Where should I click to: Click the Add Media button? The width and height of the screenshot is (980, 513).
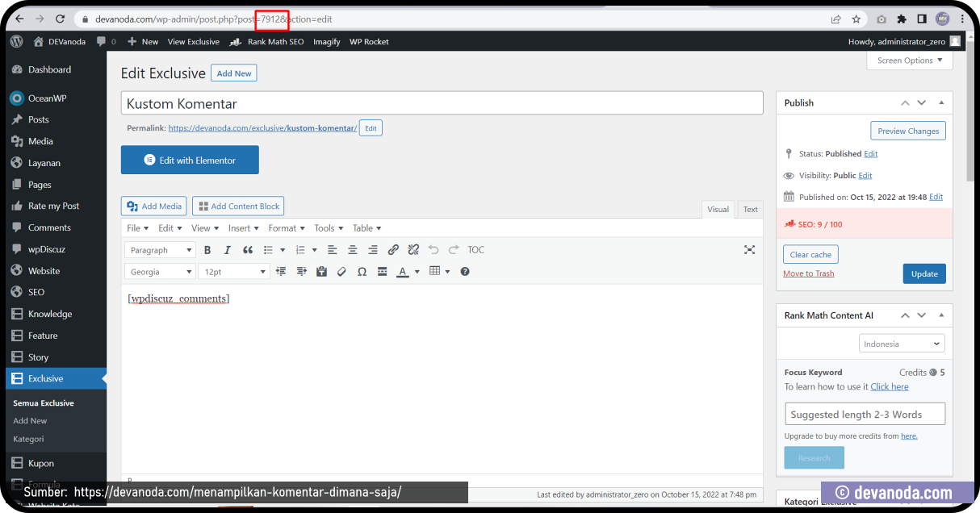[x=154, y=206]
